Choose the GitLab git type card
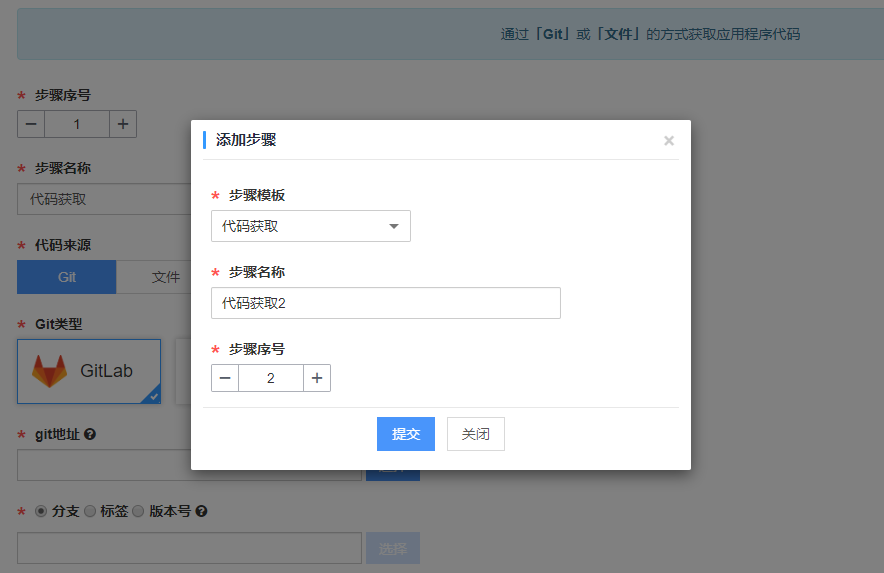 [89, 371]
